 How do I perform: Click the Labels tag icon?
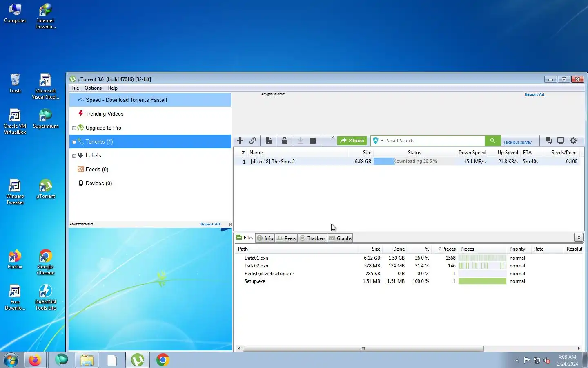[x=80, y=155]
